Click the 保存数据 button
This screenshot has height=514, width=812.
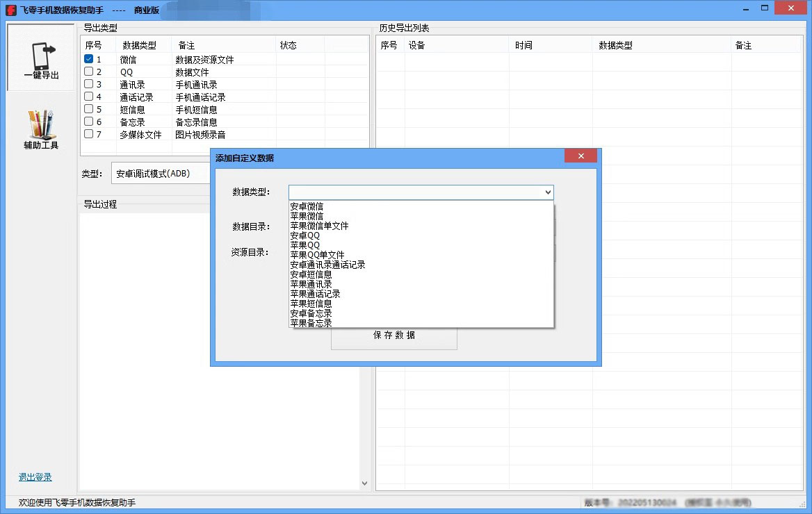[394, 338]
